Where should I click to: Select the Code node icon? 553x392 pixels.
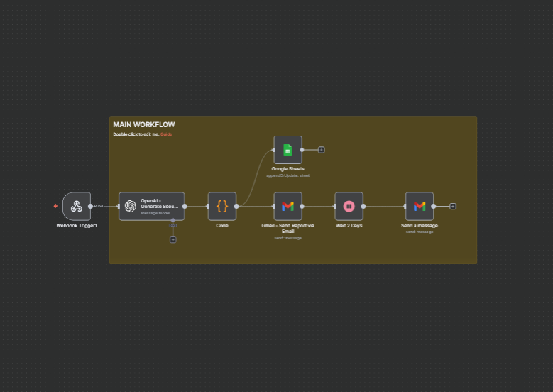pos(222,206)
